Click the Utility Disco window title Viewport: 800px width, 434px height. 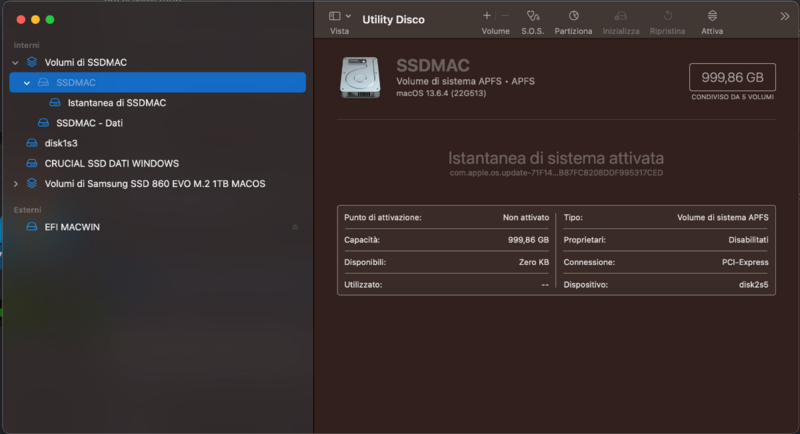[x=393, y=20]
